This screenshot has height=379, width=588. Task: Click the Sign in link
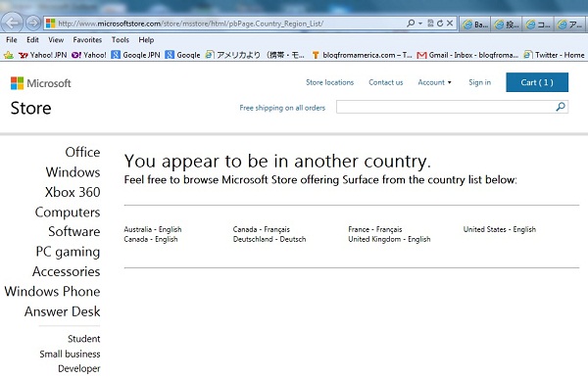click(x=479, y=82)
